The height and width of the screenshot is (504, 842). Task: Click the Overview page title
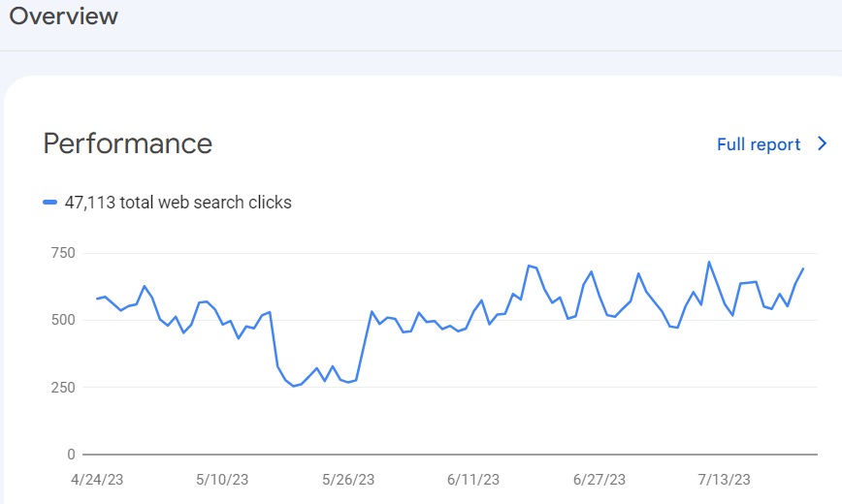click(x=63, y=16)
